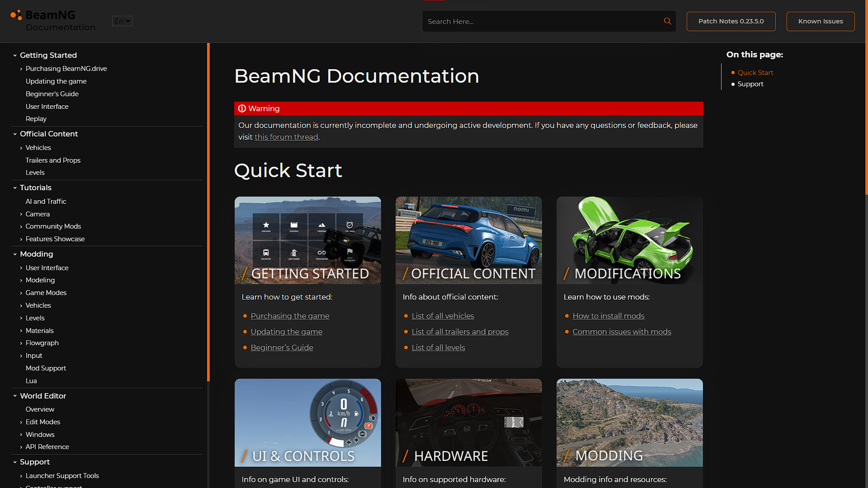Follow the 'this forum thread' link

[286, 137]
